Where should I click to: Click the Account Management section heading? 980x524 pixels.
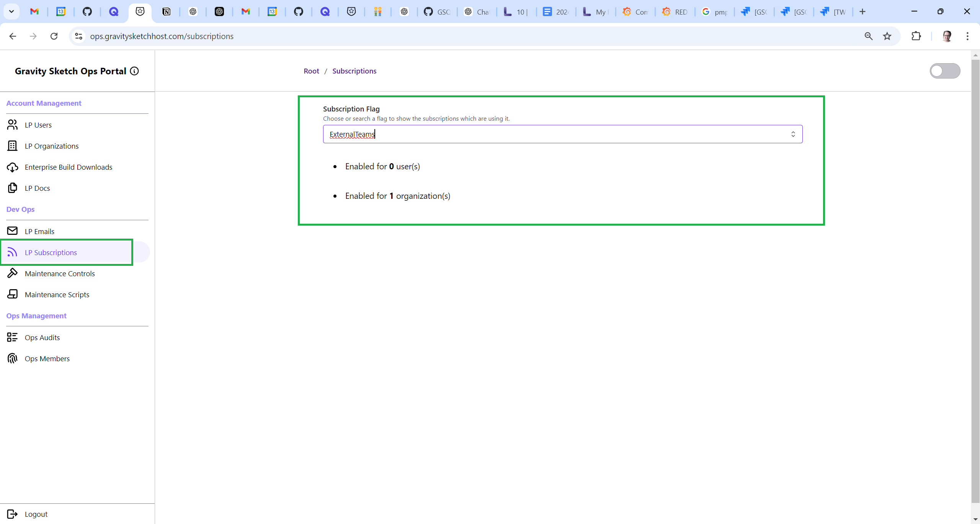point(44,103)
